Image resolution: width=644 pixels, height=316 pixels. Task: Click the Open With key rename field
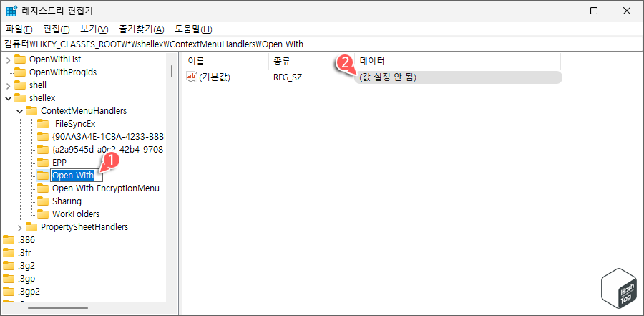[77, 176]
